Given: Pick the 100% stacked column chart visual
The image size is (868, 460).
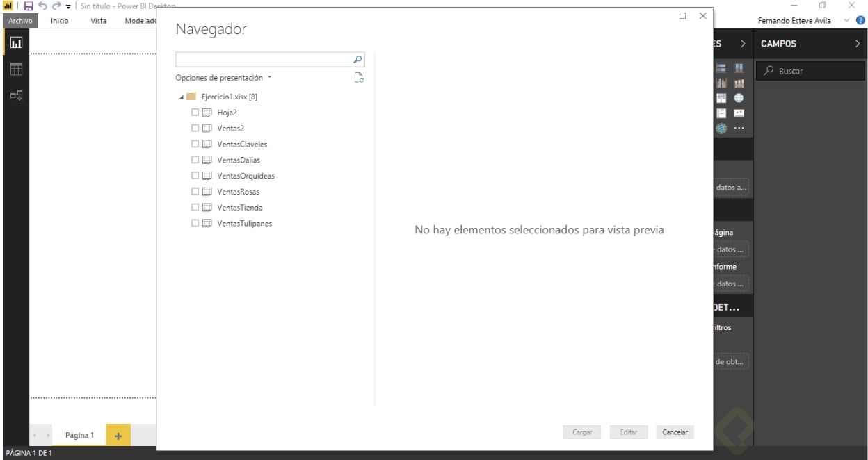Looking at the screenshot, I should coord(739,68).
